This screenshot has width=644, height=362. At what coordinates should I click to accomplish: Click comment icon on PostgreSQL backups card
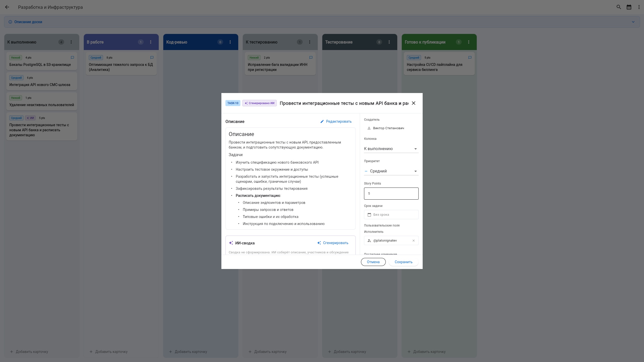[72, 58]
